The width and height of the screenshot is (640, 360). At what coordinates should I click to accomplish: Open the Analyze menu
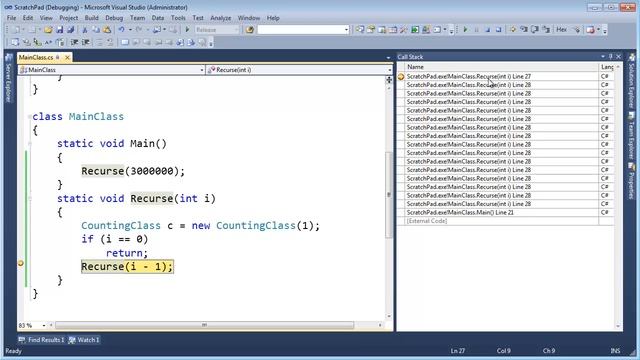tap(220, 18)
